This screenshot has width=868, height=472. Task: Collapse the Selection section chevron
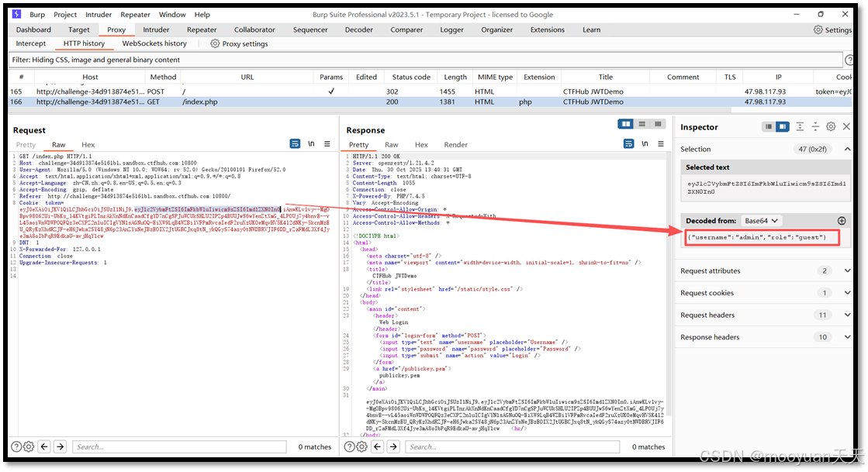coord(848,149)
